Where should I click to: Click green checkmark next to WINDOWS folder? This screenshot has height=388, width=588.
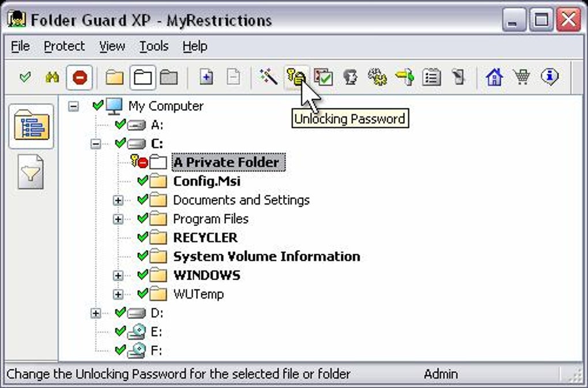(x=142, y=275)
